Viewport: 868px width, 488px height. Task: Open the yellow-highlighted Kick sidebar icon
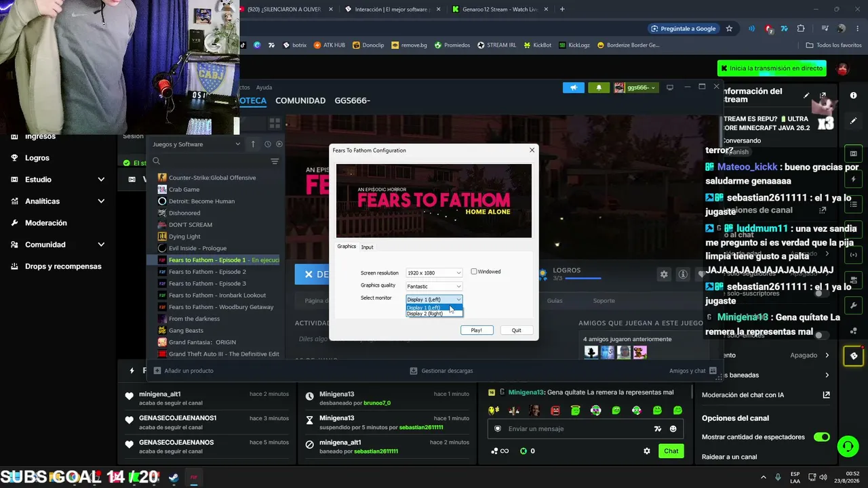pyautogui.click(x=853, y=356)
